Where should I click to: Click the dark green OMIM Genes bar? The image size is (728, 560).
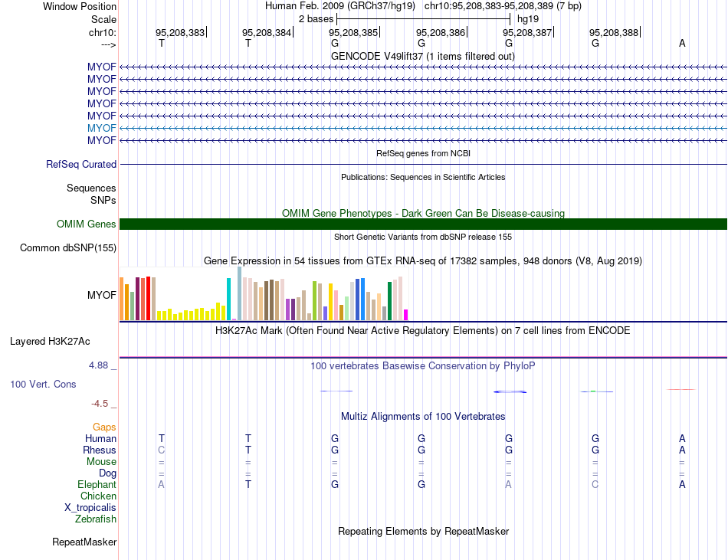(x=423, y=224)
